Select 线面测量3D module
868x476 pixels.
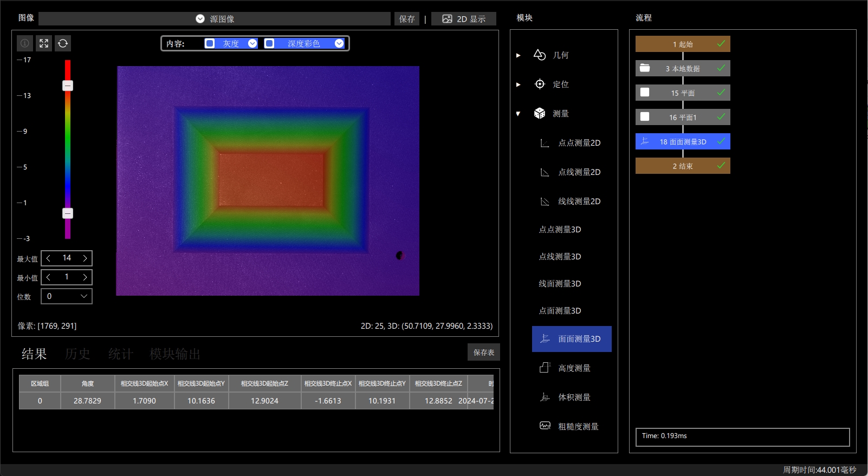coord(560,284)
